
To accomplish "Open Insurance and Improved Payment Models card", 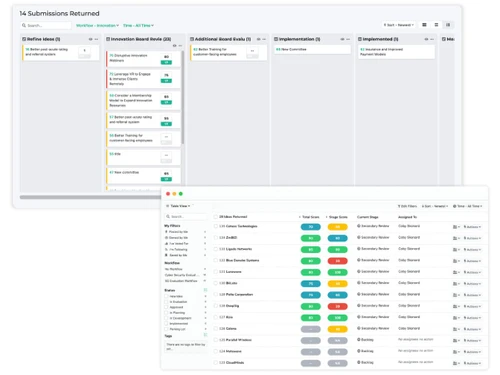I will point(396,52).
